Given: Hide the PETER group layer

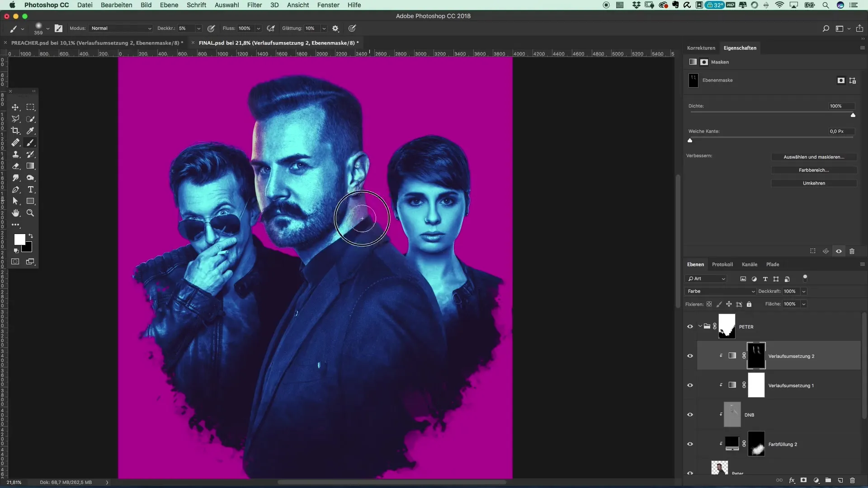Looking at the screenshot, I should [690, 327].
